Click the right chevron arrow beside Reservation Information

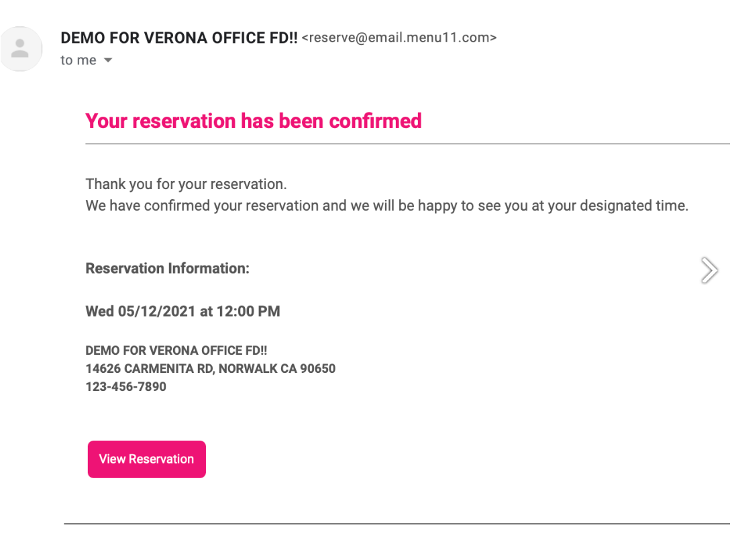pos(709,270)
